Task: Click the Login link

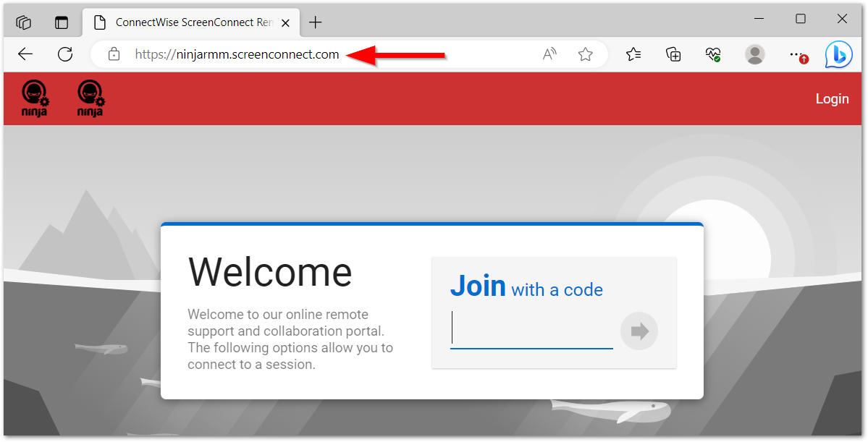Action: pos(832,99)
